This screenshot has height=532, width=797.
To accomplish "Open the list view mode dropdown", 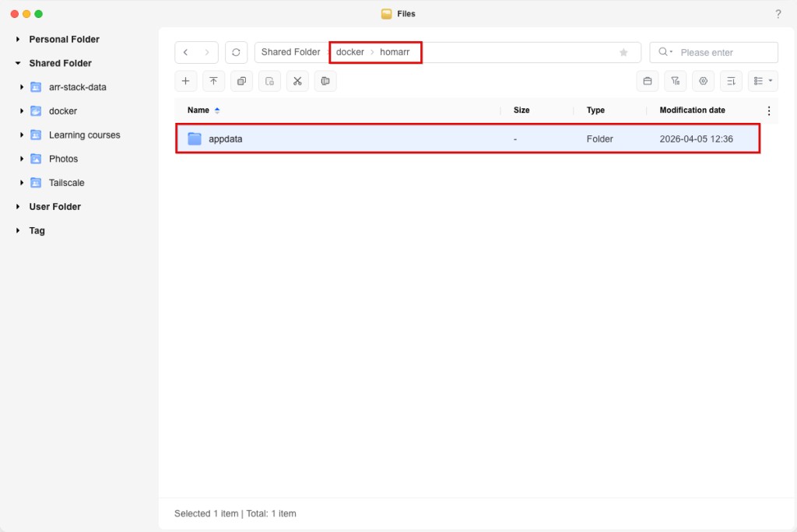I will coord(762,81).
